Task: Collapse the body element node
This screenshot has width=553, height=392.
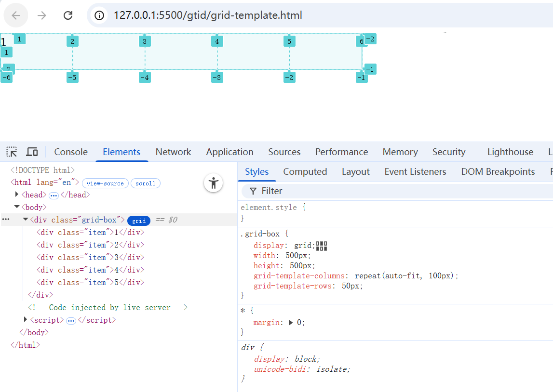Action: [x=16, y=207]
